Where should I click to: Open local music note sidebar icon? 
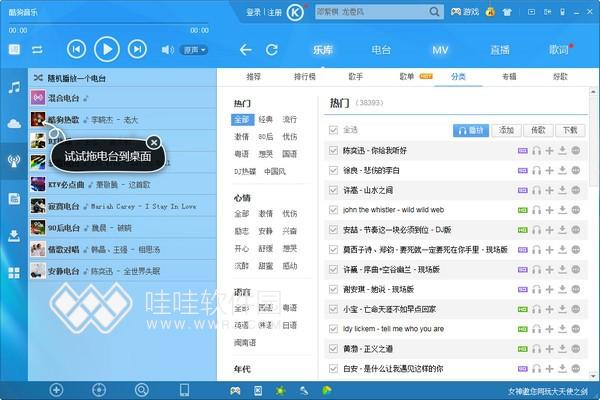(x=14, y=88)
